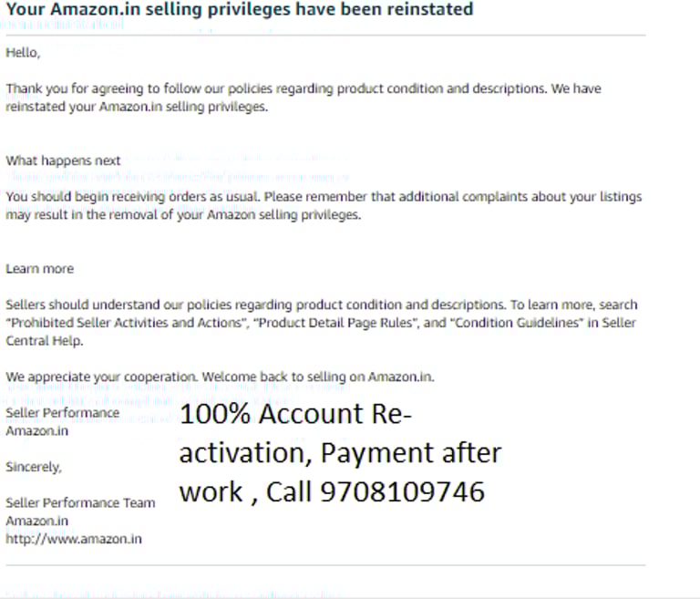The height and width of the screenshot is (599, 700).
Task: Click the http://www.amazon.in link
Action: 74,539
